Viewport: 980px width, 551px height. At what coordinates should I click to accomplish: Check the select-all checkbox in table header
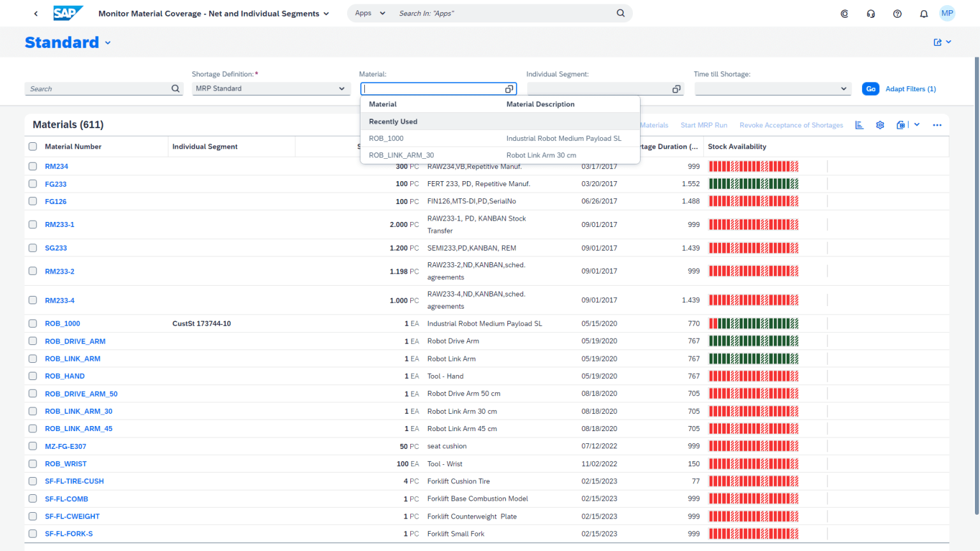33,146
